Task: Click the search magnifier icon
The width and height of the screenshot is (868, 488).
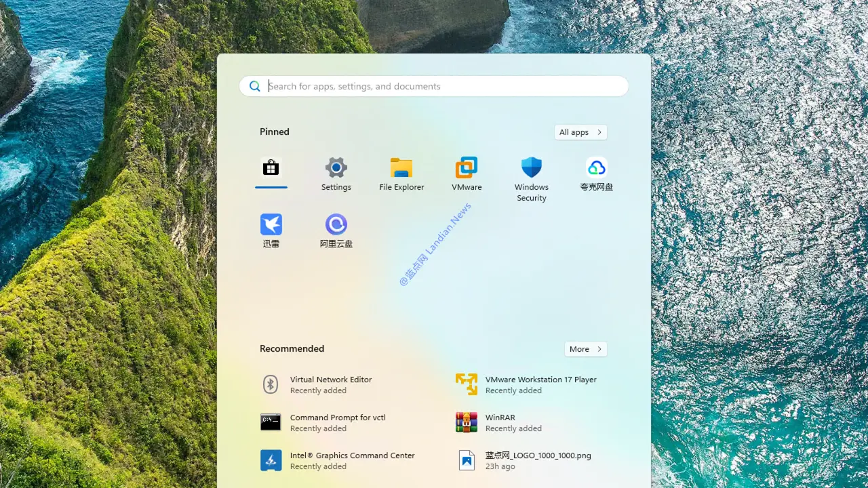Action: [255, 86]
